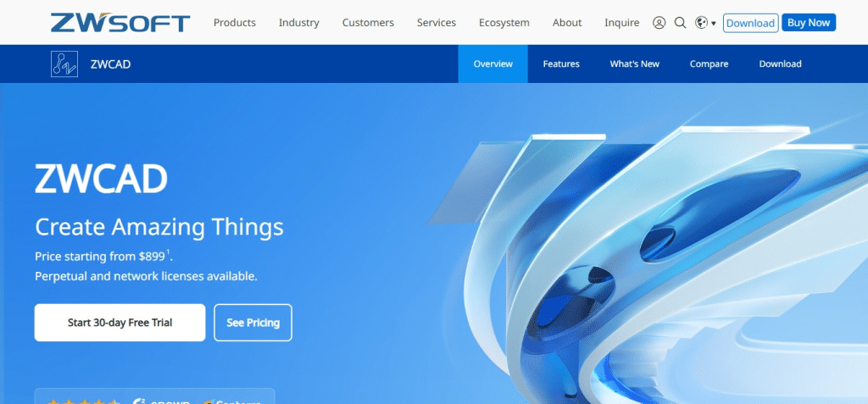Click the ZWCAD text in the blue bar
The width and height of the screenshot is (868, 404).
click(x=111, y=64)
